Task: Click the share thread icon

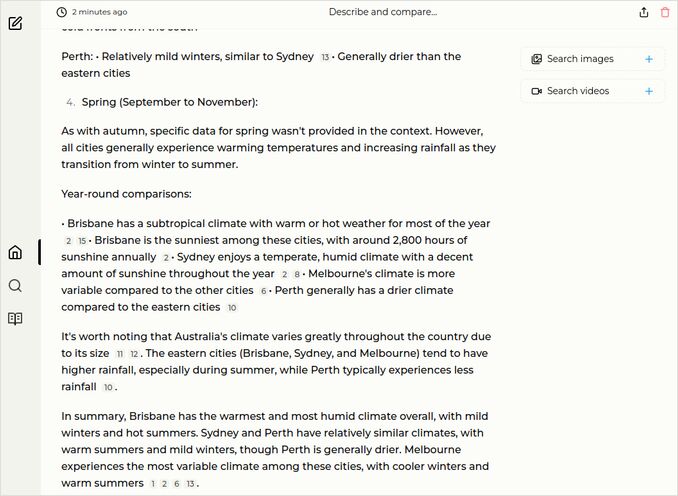Action: click(x=644, y=12)
